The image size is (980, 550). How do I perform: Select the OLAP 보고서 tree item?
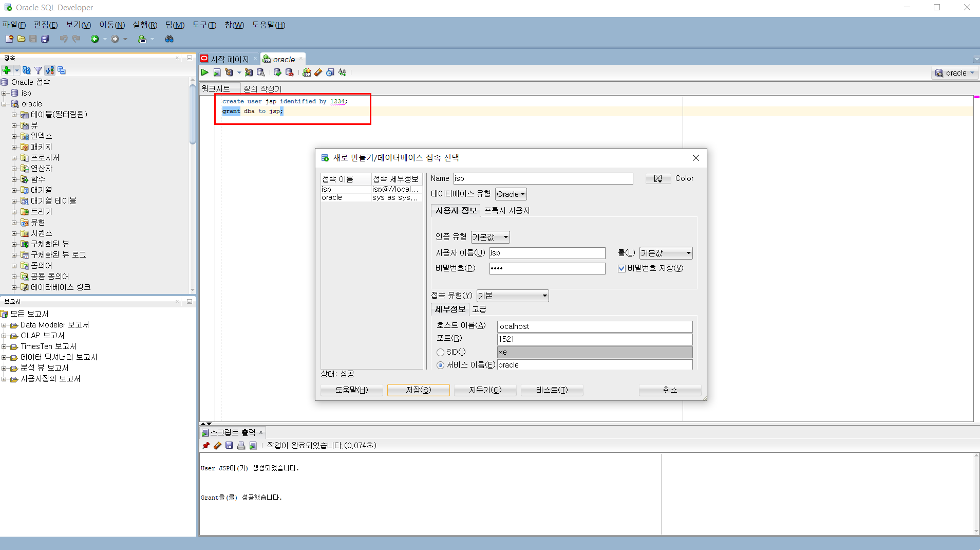point(43,336)
